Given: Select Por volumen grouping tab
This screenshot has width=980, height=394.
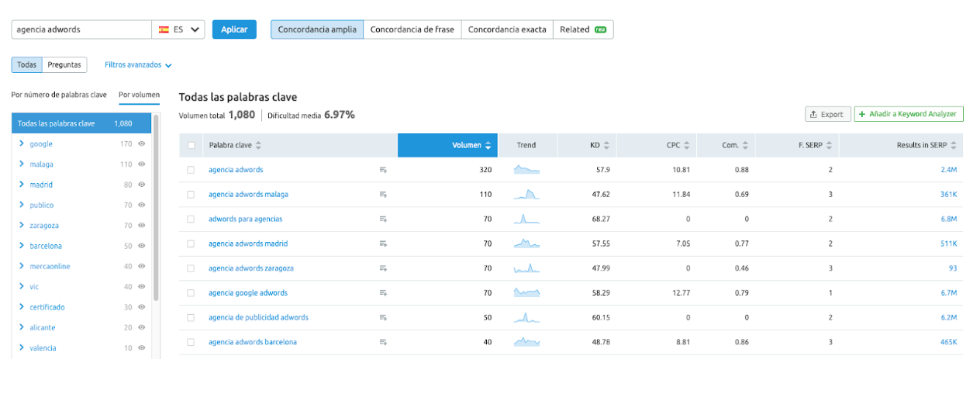Looking at the screenshot, I should point(140,95).
